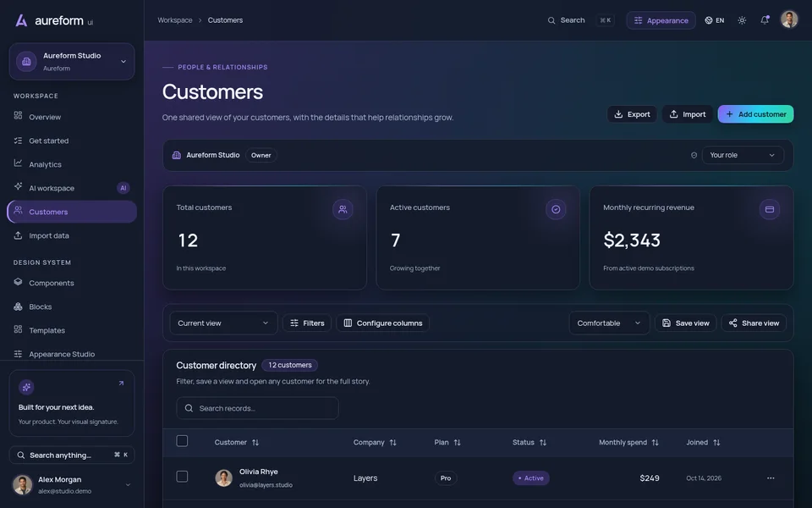This screenshot has width=812, height=508.
Task: Open the Filters button
Action: (x=307, y=323)
